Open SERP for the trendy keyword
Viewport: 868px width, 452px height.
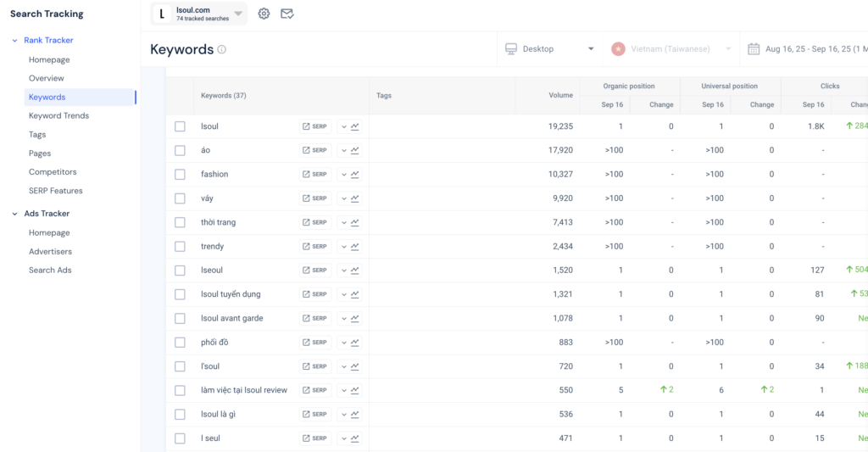pyautogui.click(x=314, y=247)
